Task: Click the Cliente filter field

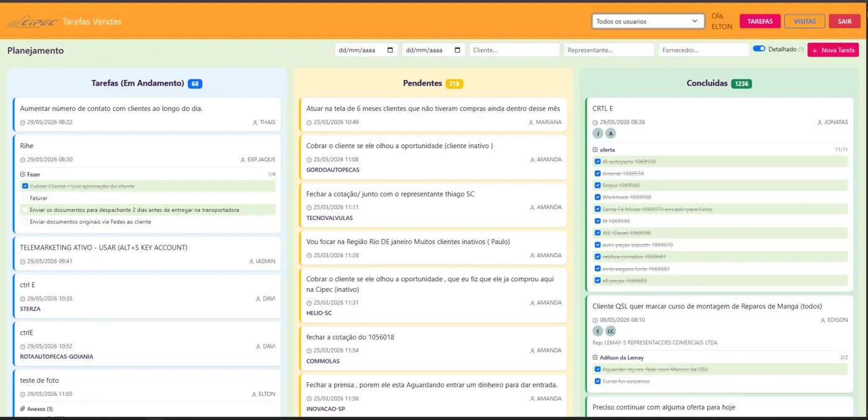Action: pyautogui.click(x=515, y=50)
